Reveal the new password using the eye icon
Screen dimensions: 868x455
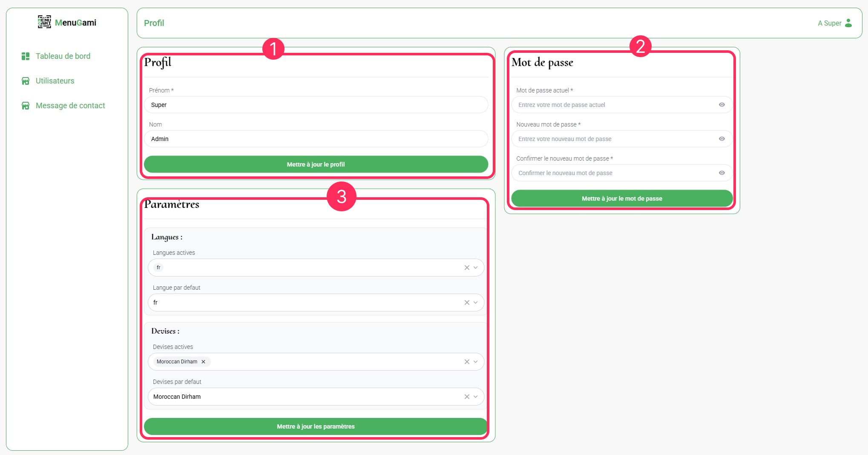[x=721, y=138]
